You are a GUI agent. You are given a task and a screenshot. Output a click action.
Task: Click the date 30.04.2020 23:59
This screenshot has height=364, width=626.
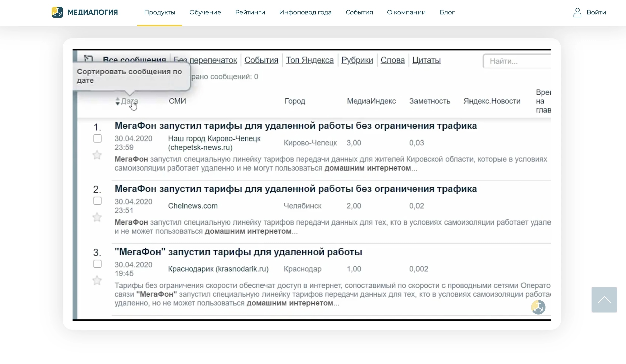(133, 143)
